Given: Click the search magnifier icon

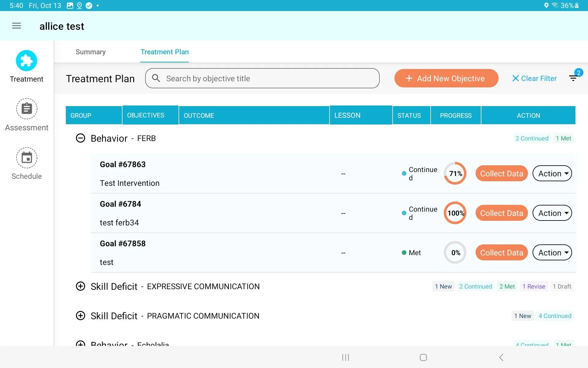Looking at the screenshot, I should (156, 78).
